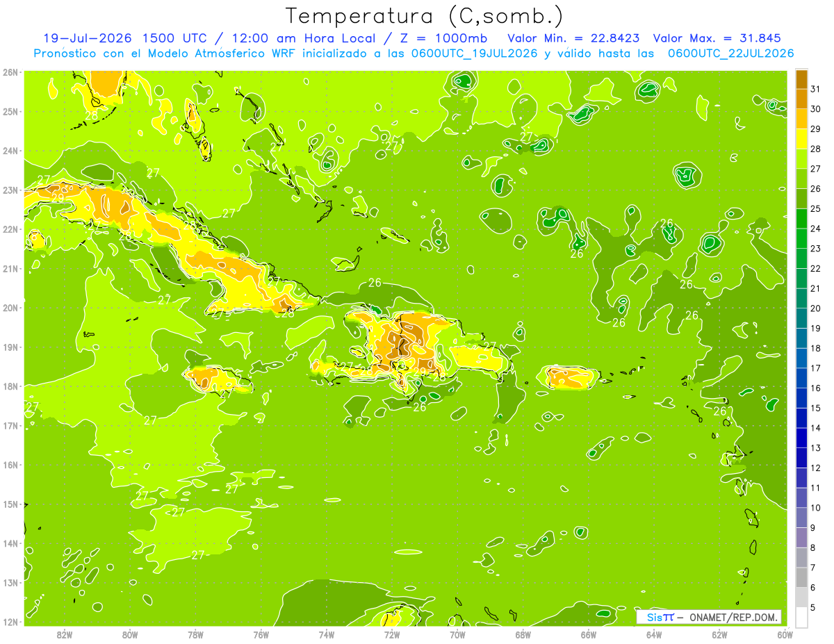Click the color bar label 10

(x=815, y=508)
